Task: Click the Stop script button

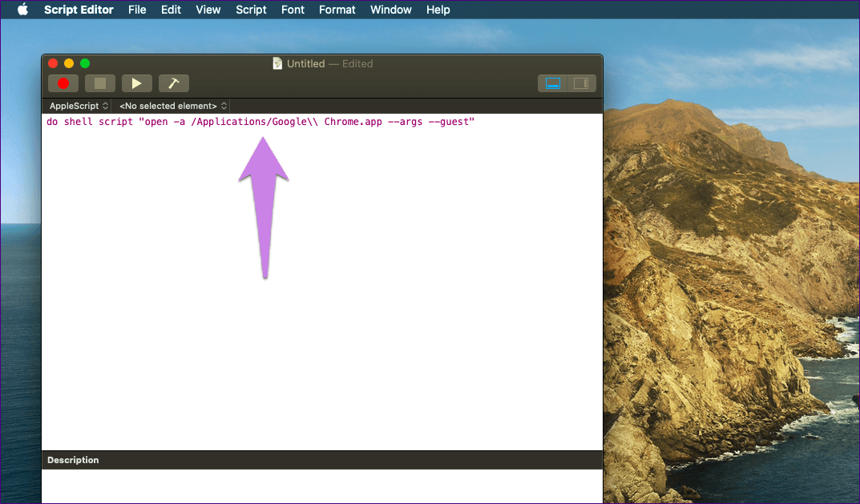Action: pos(100,83)
